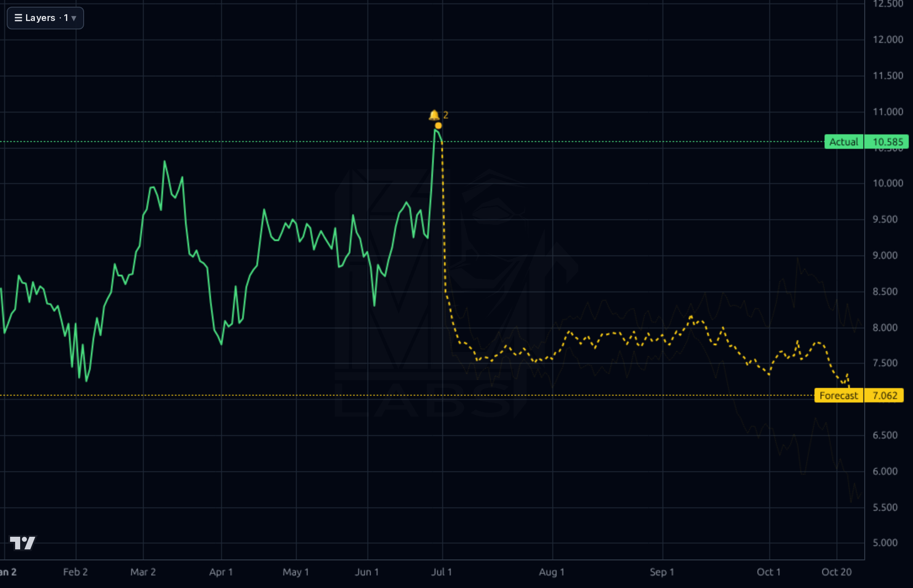
Task: Open the Layers dropdown menu
Action: click(45, 18)
